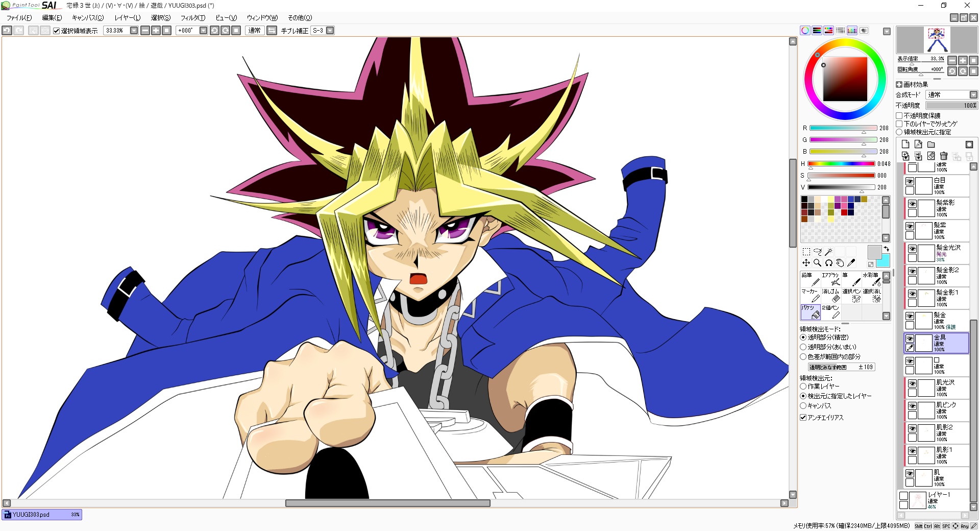Undo the last action in toolbar
This screenshot has height=531, width=980.
pyautogui.click(x=7, y=31)
